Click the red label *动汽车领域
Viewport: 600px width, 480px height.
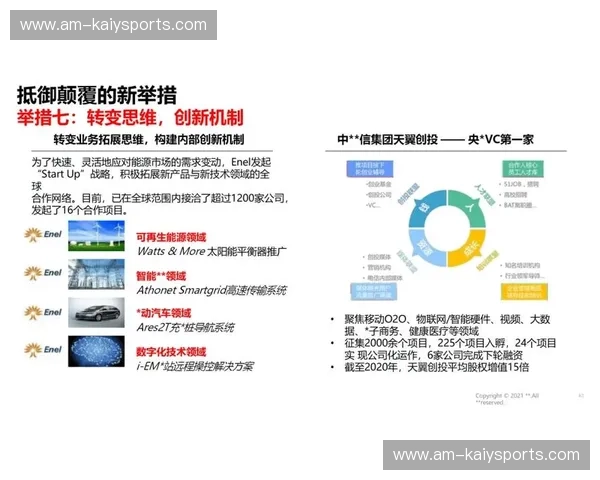click(x=164, y=313)
